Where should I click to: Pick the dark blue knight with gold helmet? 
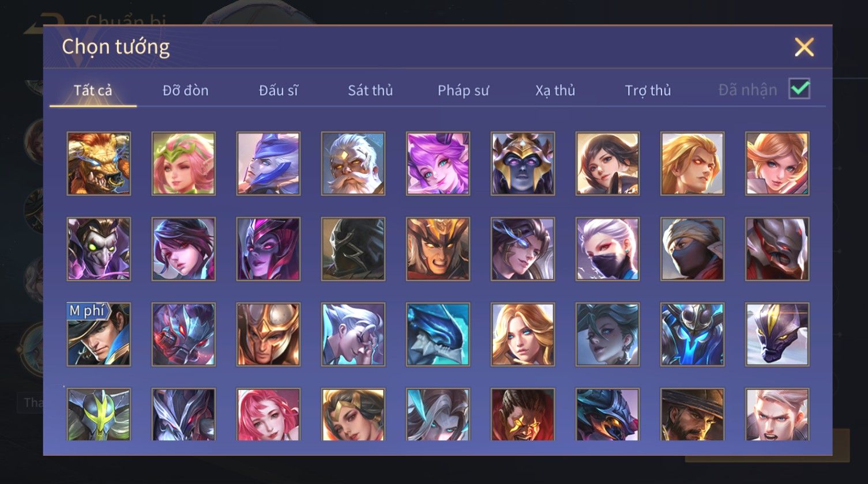tap(523, 164)
